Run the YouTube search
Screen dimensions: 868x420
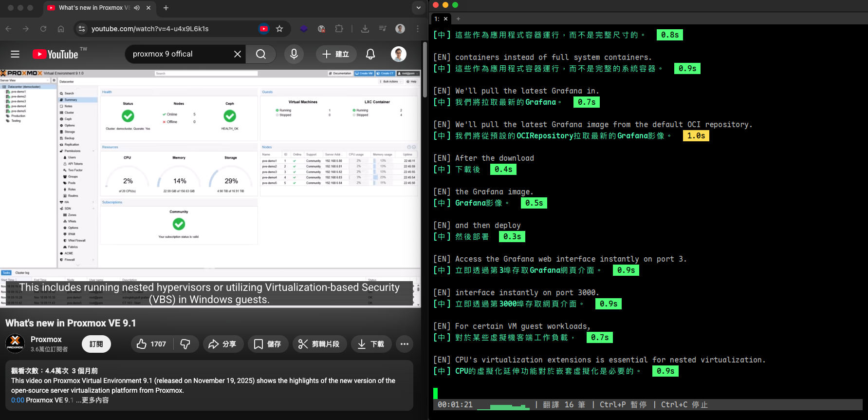click(x=261, y=54)
